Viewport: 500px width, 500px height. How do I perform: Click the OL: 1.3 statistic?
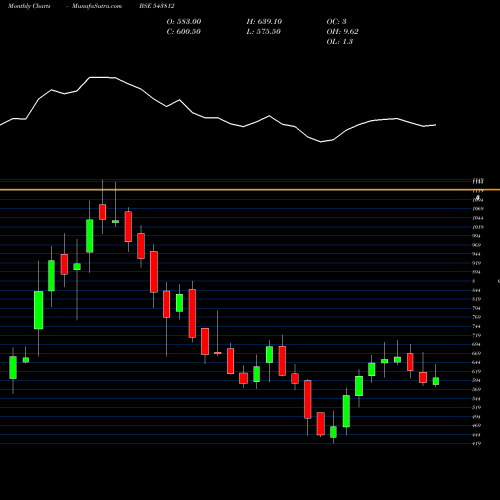tap(340, 41)
